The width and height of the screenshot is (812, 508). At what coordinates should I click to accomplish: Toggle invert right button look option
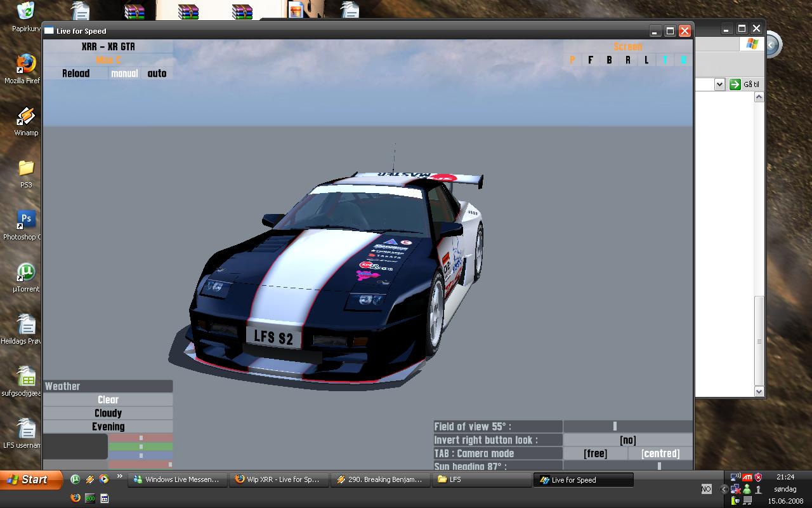(628, 440)
